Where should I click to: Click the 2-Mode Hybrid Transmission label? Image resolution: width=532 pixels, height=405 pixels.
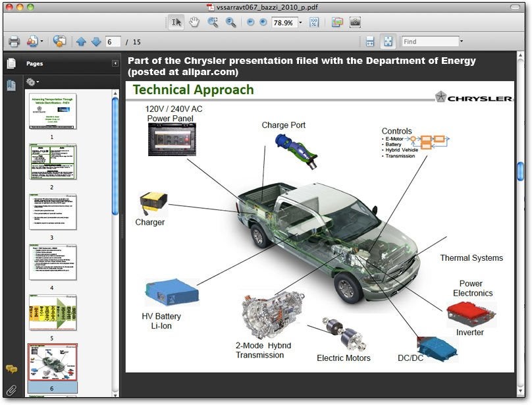[263, 350]
